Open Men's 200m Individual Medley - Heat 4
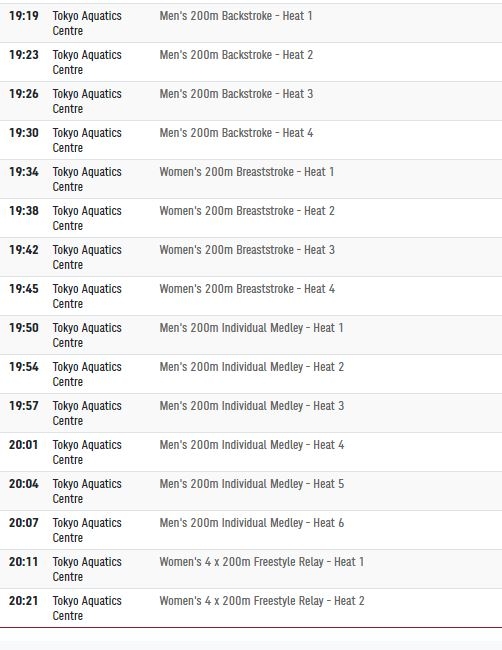 (x=252, y=444)
